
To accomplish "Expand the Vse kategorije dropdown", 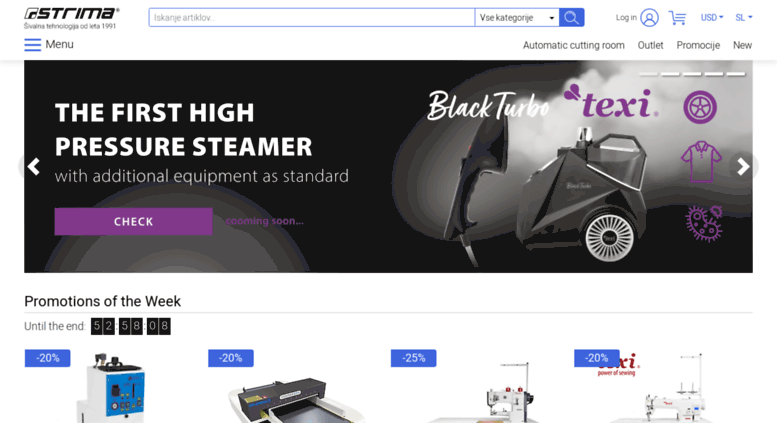I will tap(517, 17).
